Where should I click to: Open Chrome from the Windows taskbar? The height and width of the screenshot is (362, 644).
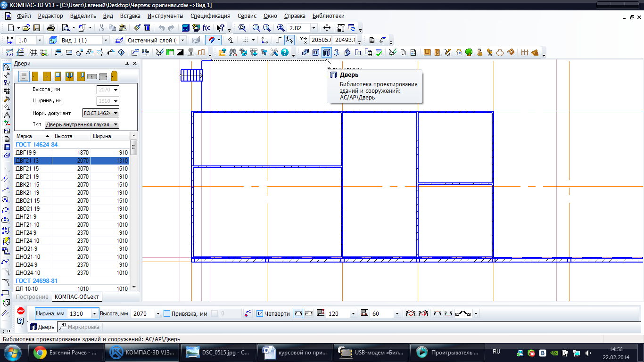(x=66, y=352)
